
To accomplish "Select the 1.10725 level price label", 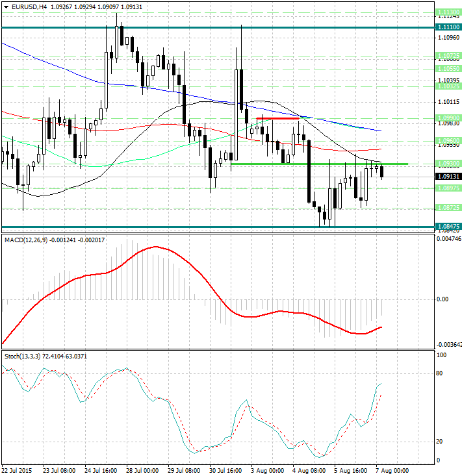I will (448, 56).
